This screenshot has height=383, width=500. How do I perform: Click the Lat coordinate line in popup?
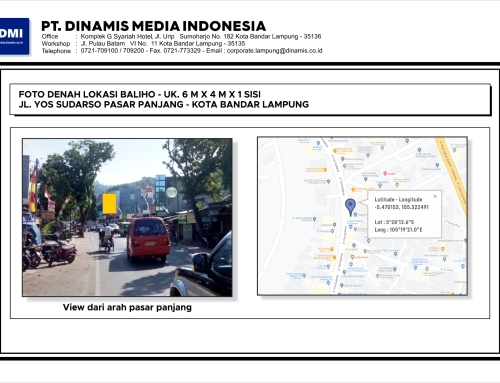tap(394, 222)
